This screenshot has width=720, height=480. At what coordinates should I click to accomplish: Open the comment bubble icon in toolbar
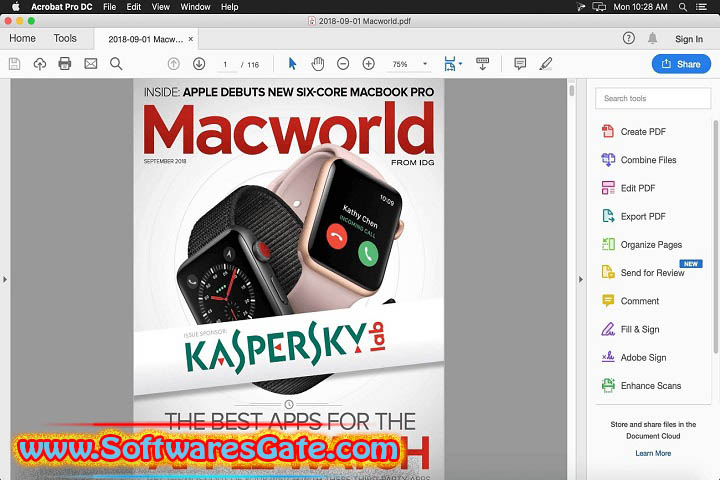(x=520, y=64)
